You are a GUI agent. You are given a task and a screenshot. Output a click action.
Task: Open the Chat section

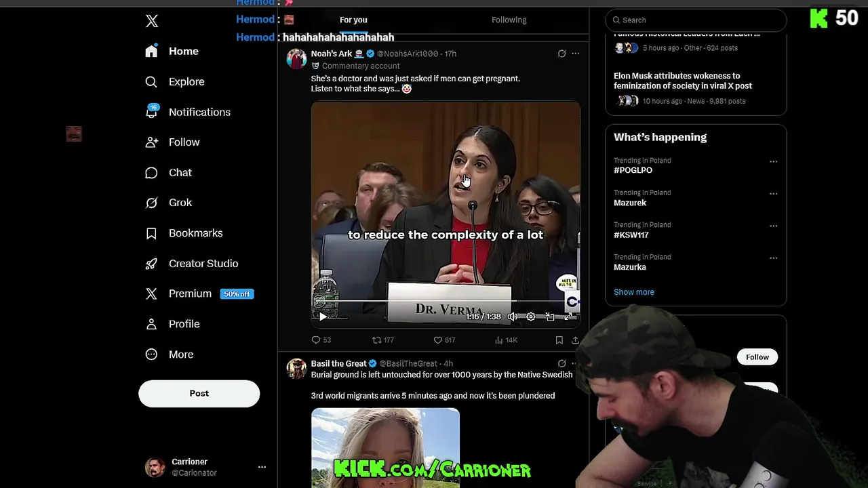[169, 173]
